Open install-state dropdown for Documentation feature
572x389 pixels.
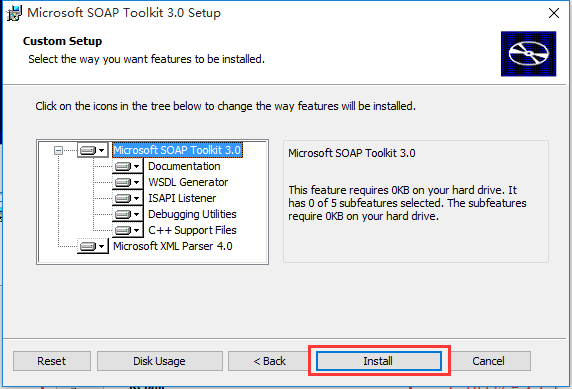pyautogui.click(x=128, y=166)
